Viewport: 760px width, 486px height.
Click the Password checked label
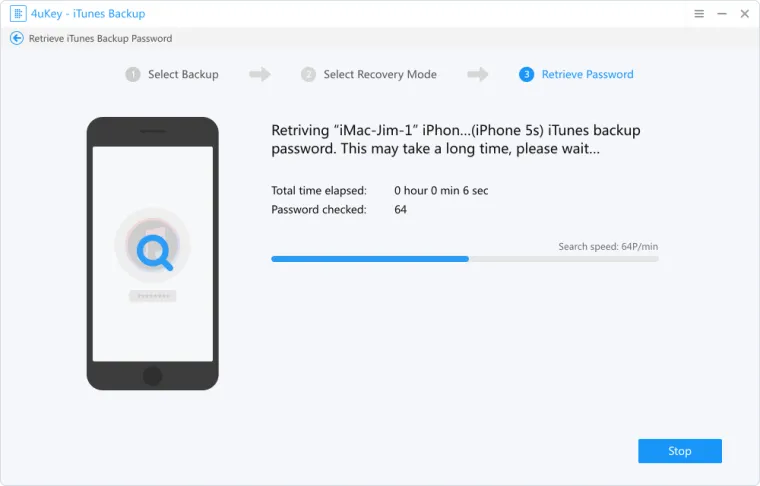(x=319, y=209)
